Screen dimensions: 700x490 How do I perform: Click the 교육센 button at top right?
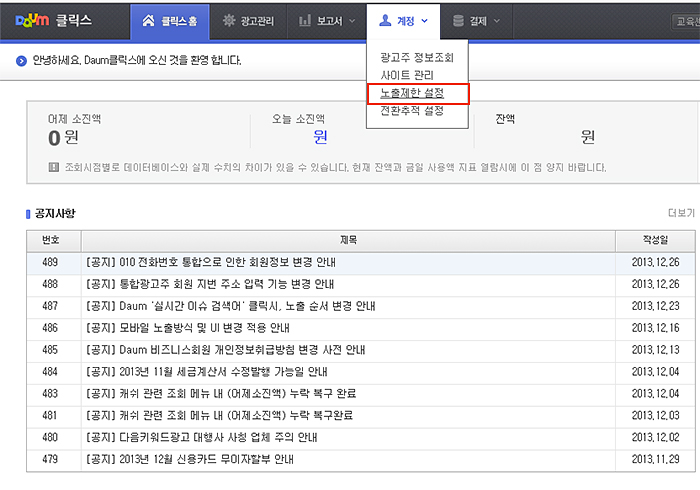click(686, 21)
